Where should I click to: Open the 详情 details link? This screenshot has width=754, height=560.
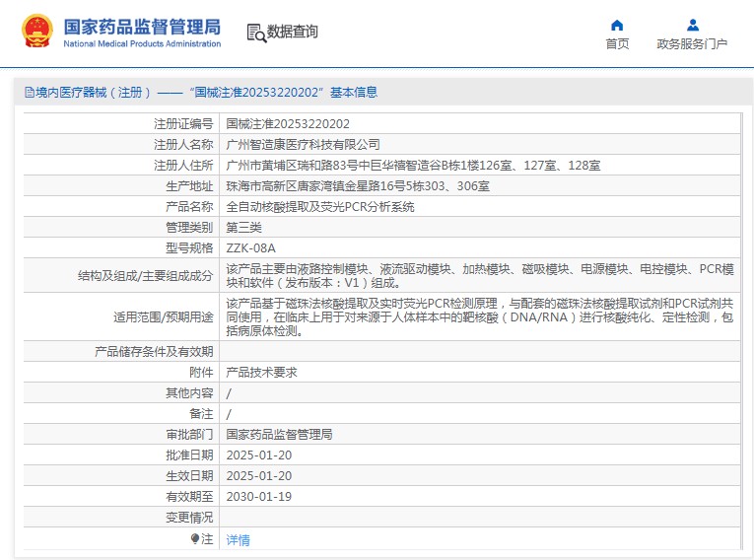239,540
